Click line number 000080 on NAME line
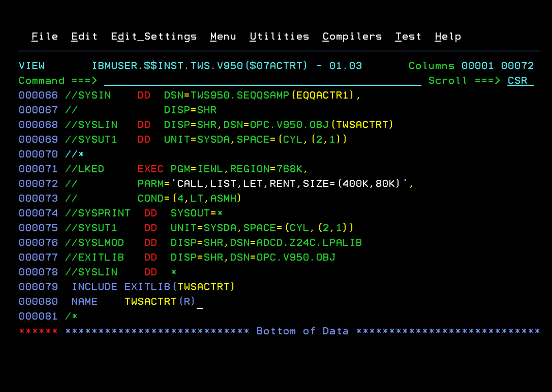This screenshot has width=552, height=392. [x=38, y=302]
